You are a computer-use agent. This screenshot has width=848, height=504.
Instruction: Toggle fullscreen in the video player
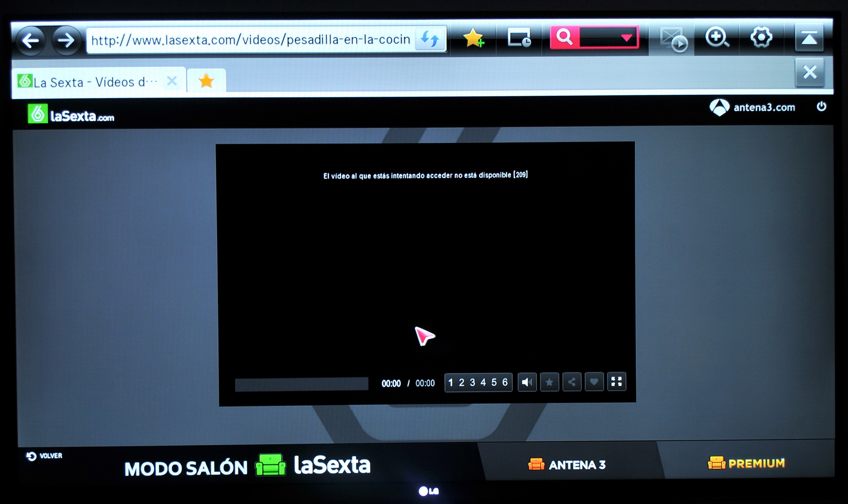coord(617,381)
